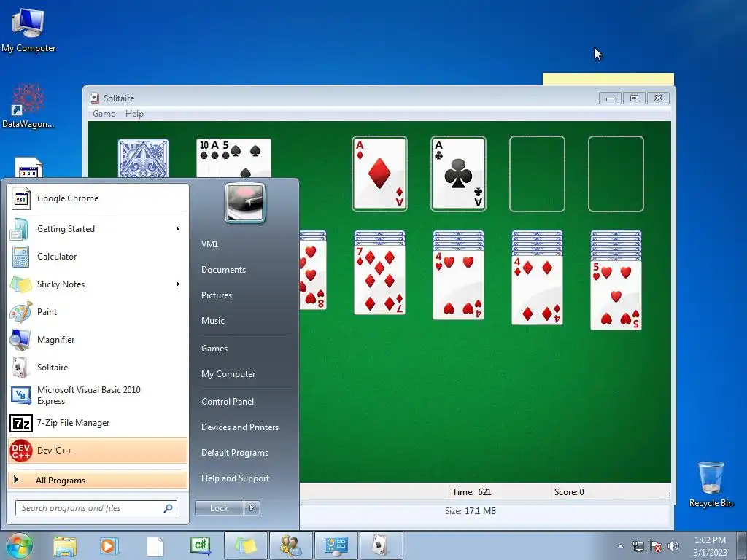Open Documents from Start menu
This screenshot has width=747, height=560.
point(223,270)
